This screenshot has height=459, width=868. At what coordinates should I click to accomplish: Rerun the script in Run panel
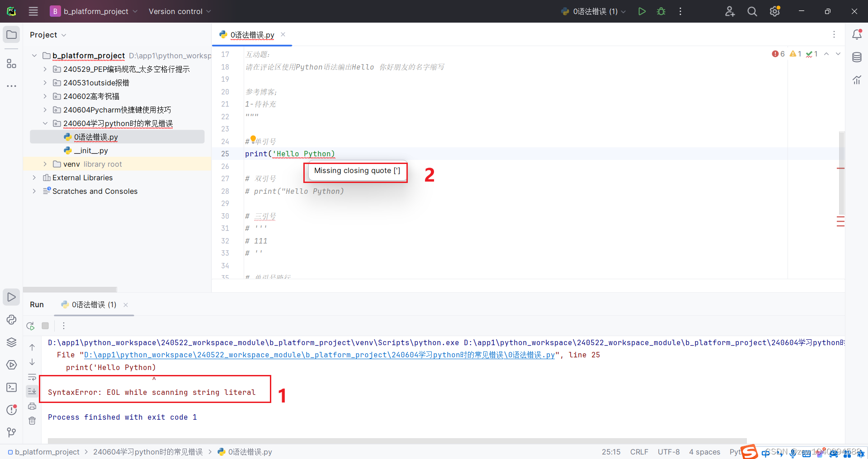click(30, 326)
